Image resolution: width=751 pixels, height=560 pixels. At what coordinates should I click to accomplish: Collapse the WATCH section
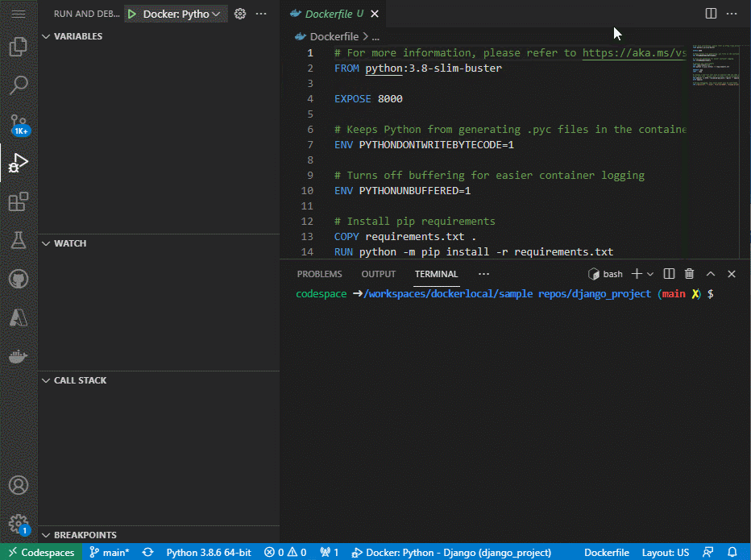coord(64,243)
